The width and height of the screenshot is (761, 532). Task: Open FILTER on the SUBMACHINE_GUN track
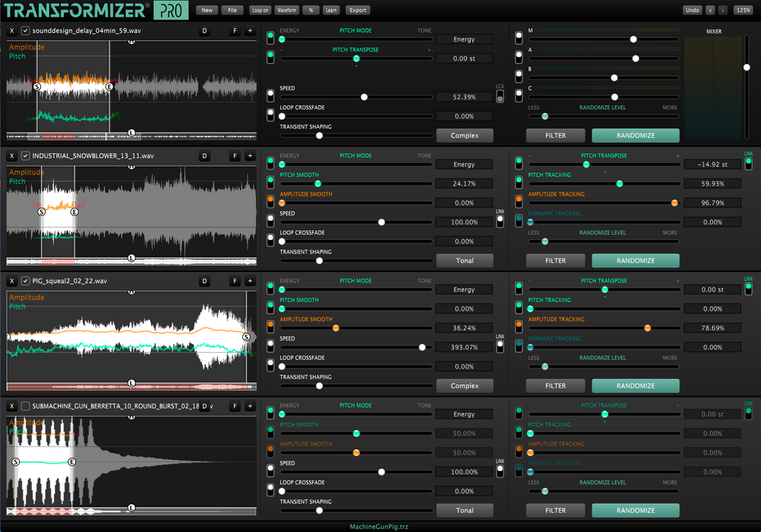coord(555,510)
